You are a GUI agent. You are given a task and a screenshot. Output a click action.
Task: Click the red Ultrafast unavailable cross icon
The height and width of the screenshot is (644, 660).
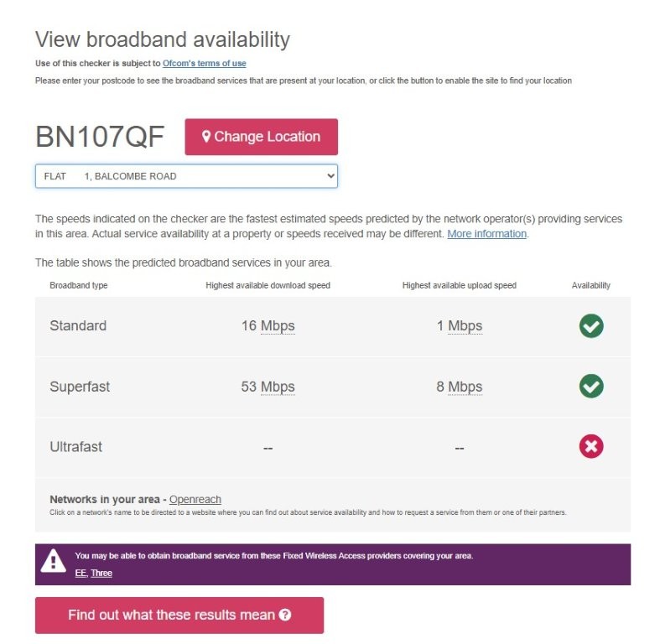pos(590,447)
